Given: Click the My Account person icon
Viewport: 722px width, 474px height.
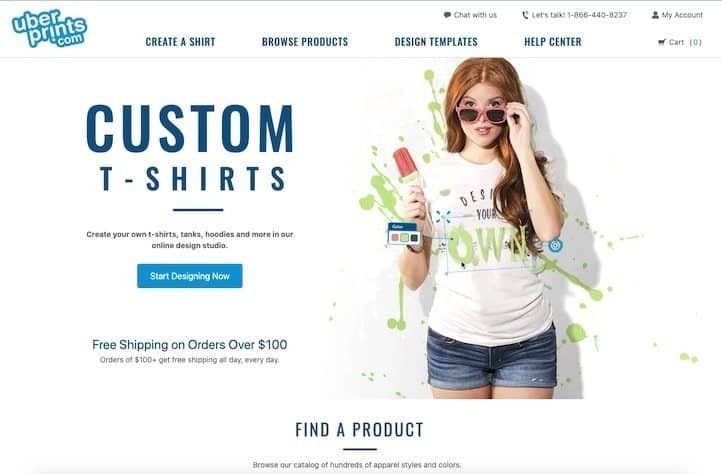Looking at the screenshot, I should (x=655, y=15).
